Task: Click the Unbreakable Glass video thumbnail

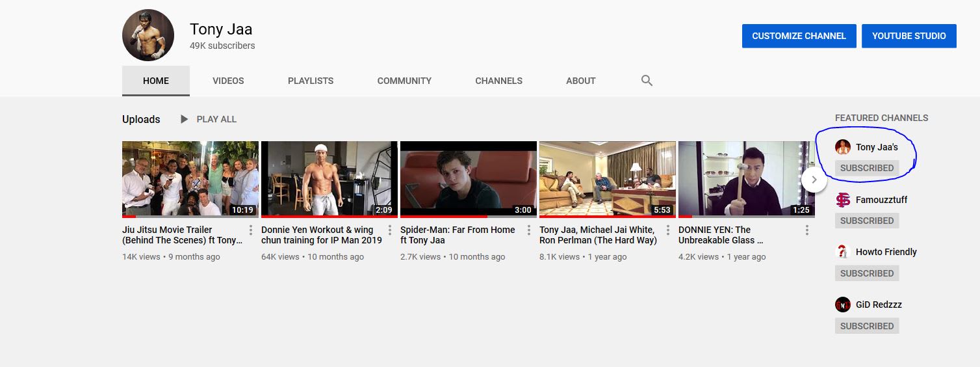Action: (747, 179)
